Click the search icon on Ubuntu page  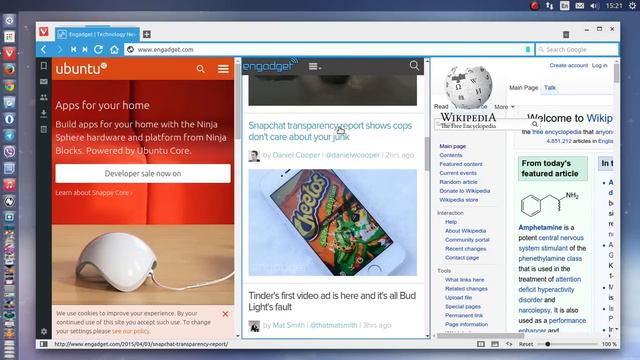(x=200, y=69)
